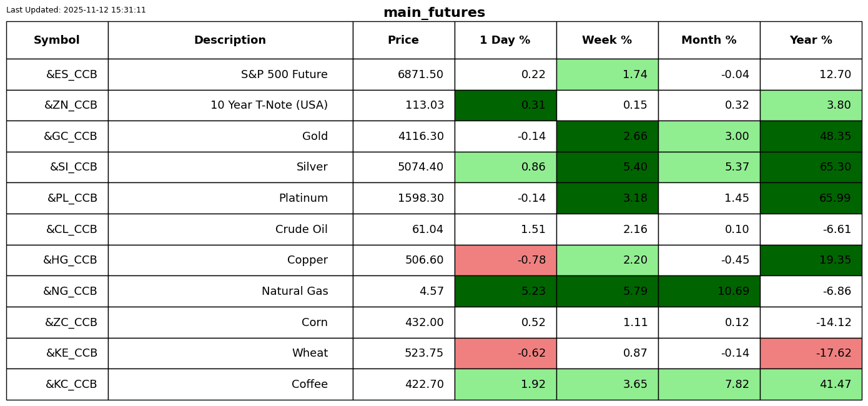
Task: Select Natural Gas 10.69 month cell
Action: pos(709,291)
